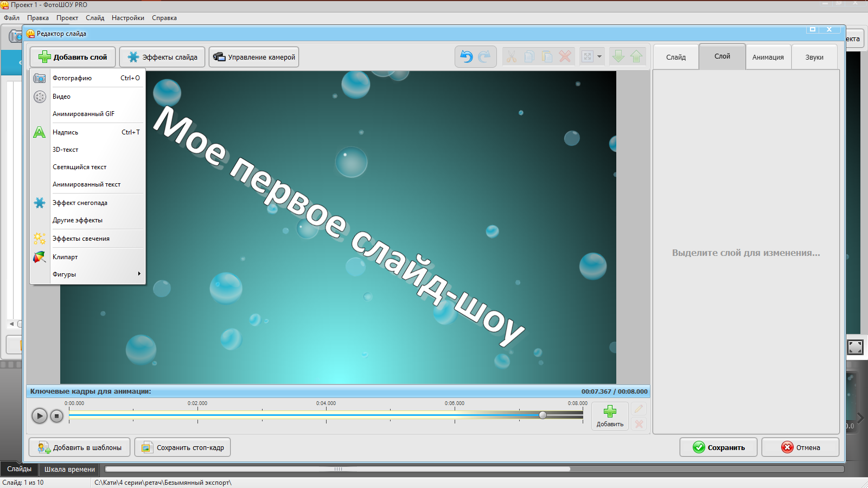Switch to the Звуки tab
This screenshot has height=488, width=868.
814,57
